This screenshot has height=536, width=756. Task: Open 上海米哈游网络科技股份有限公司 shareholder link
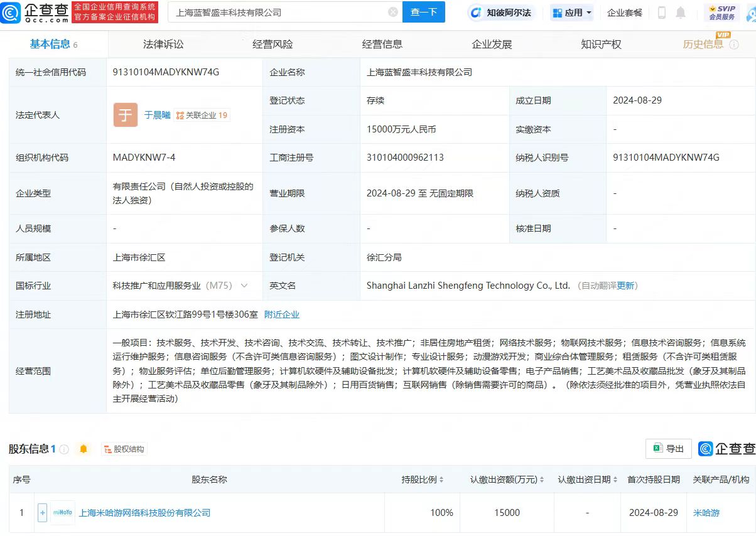pos(144,513)
